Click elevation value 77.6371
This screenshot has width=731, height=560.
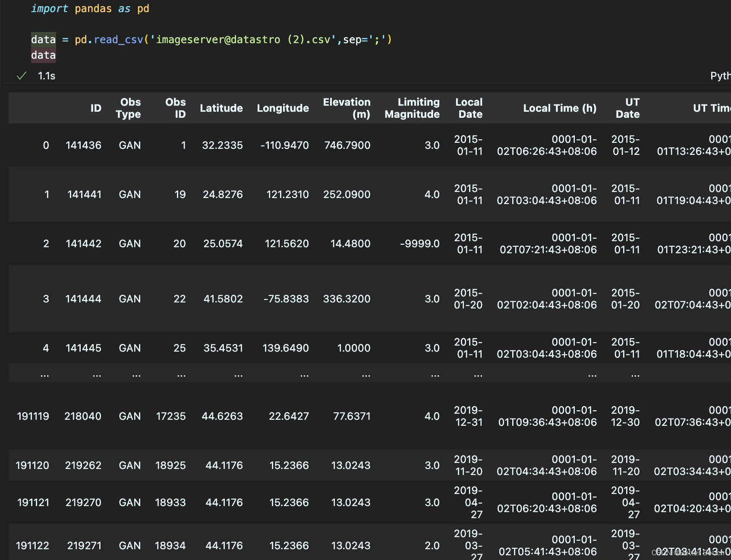tap(352, 416)
